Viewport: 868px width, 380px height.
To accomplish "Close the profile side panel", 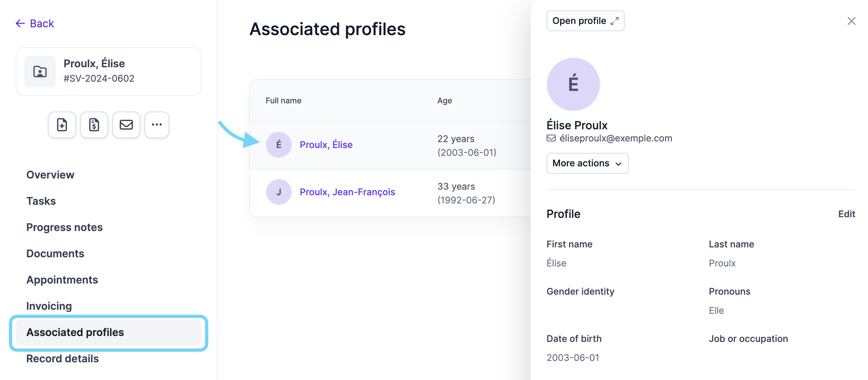I will coord(851,21).
